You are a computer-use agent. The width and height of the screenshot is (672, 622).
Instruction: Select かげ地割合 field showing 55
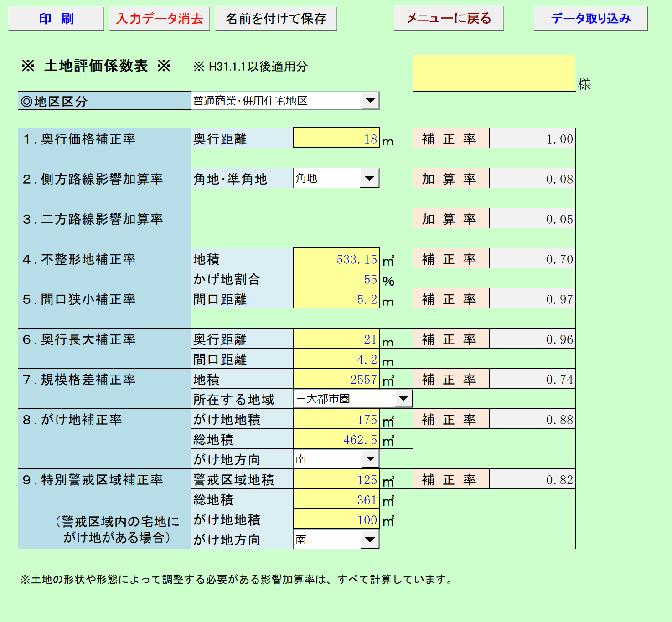[x=336, y=278]
